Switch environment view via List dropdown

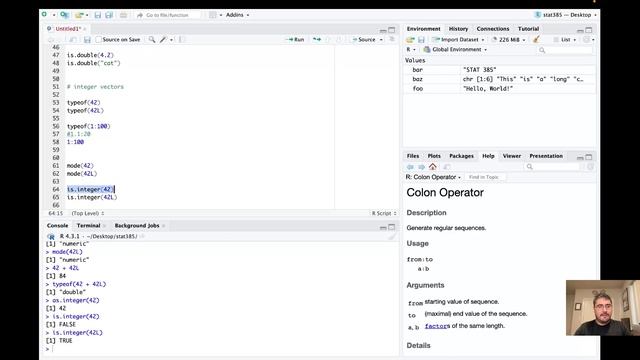tap(565, 40)
